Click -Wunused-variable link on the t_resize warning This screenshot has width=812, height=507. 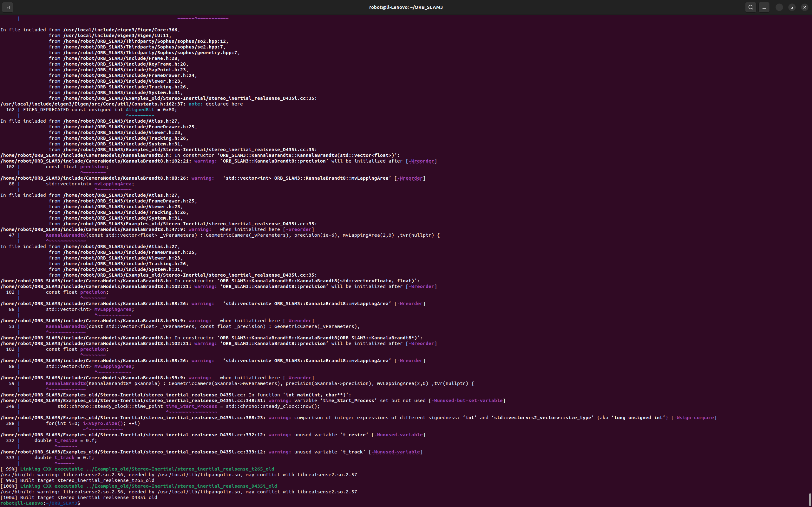pyautogui.click(x=398, y=434)
